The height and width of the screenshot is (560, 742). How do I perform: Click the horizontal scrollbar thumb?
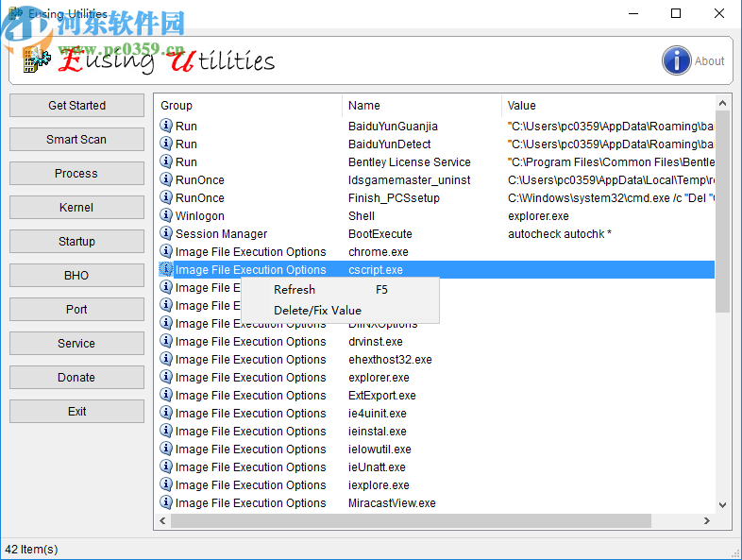click(x=411, y=520)
